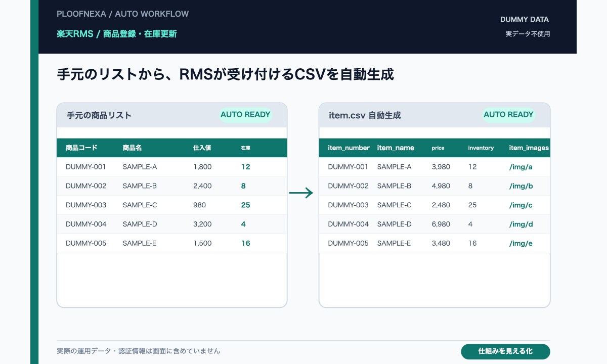Click price value 2,480

point(441,205)
